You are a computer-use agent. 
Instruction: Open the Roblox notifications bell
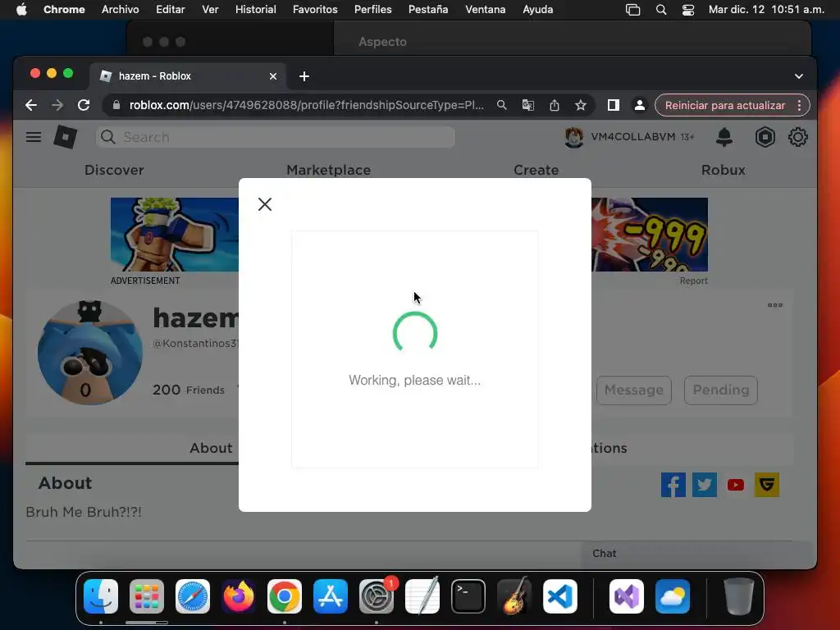pyautogui.click(x=724, y=137)
